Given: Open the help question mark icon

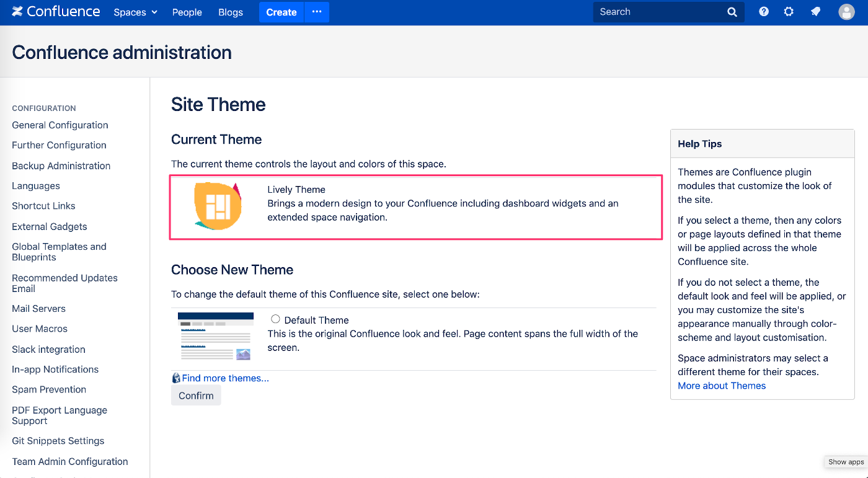Looking at the screenshot, I should point(764,12).
